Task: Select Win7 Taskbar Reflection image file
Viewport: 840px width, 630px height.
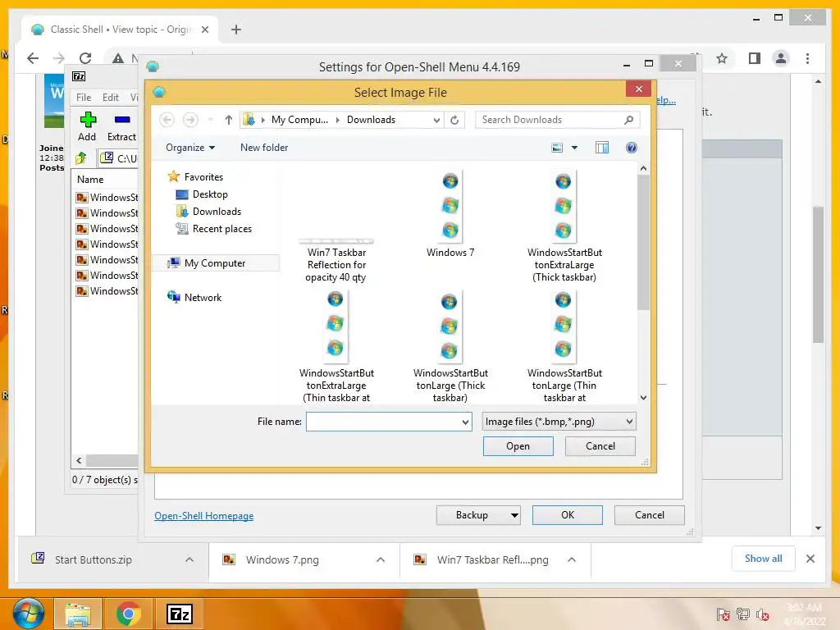Action: click(336, 260)
